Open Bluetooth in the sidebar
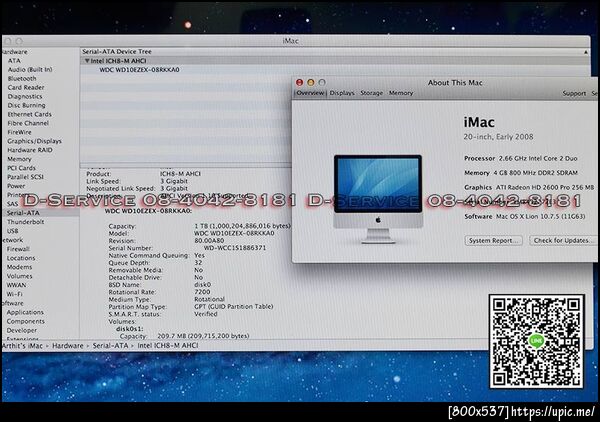The image size is (600, 422). pyautogui.click(x=22, y=78)
